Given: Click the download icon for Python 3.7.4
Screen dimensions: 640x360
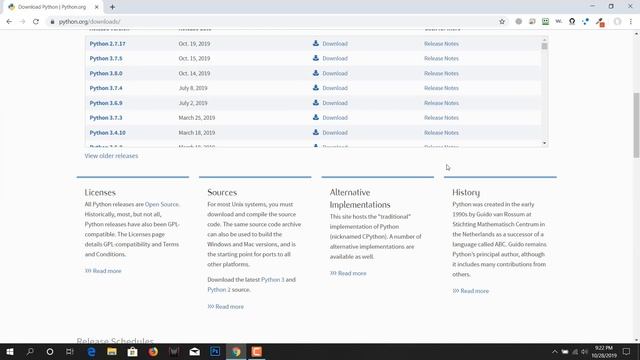Looking at the screenshot, I should coord(316,88).
